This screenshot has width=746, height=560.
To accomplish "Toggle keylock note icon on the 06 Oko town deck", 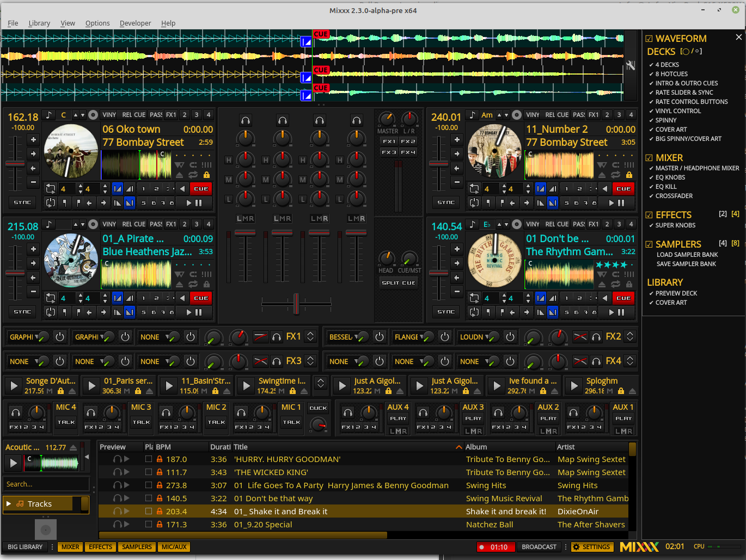I will [49, 115].
